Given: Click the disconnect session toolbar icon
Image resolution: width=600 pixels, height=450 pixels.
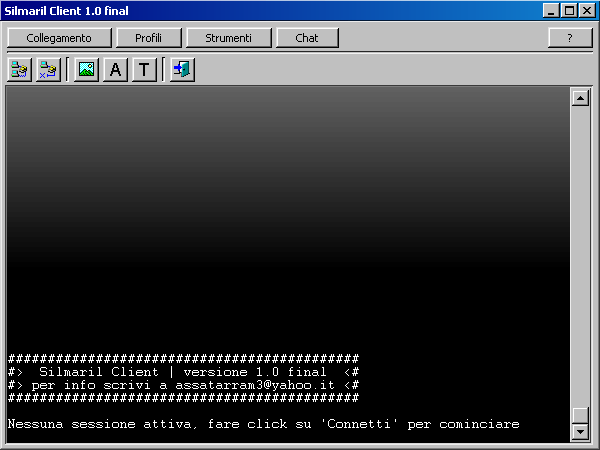Looking at the screenshot, I should (49, 69).
